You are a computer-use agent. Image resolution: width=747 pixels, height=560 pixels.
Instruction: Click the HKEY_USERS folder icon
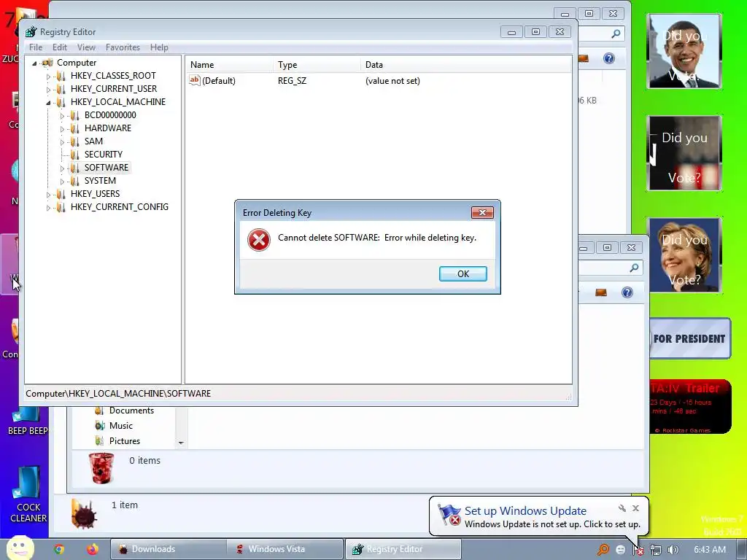click(61, 194)
